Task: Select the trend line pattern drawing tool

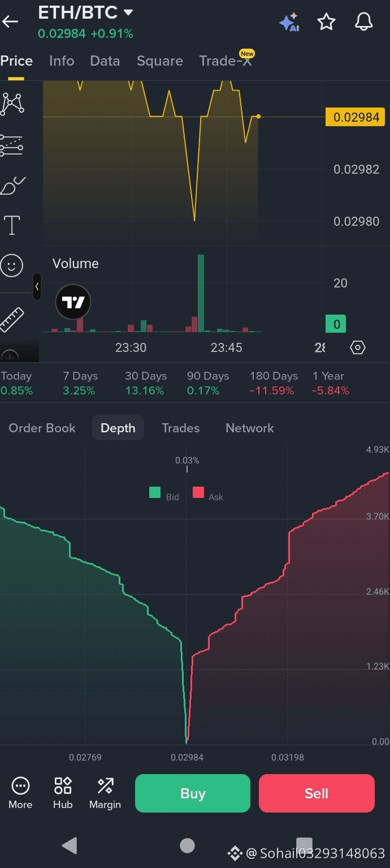Action: tap(12, 103)
